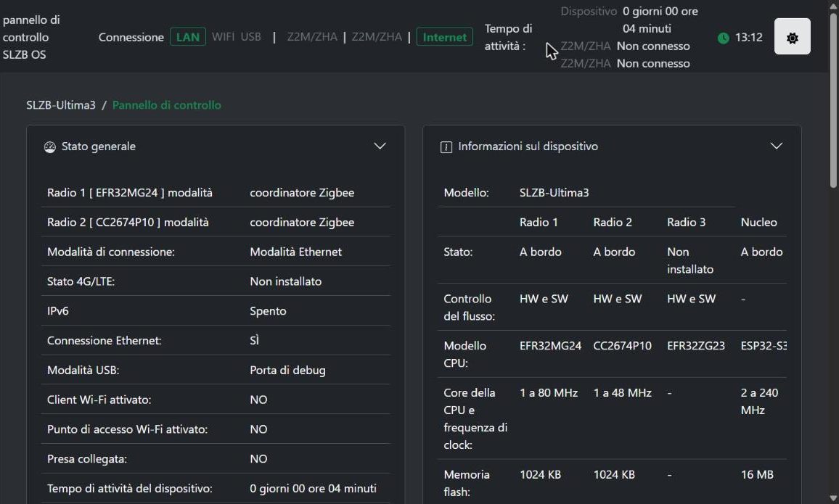Click the 'Client Wi-Fi attivato:' label
Screen dimensions: 839x504
click(x=99, y=400)
